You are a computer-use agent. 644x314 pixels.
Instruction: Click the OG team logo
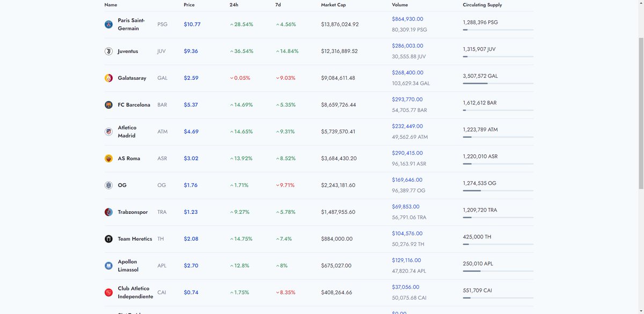108,185
